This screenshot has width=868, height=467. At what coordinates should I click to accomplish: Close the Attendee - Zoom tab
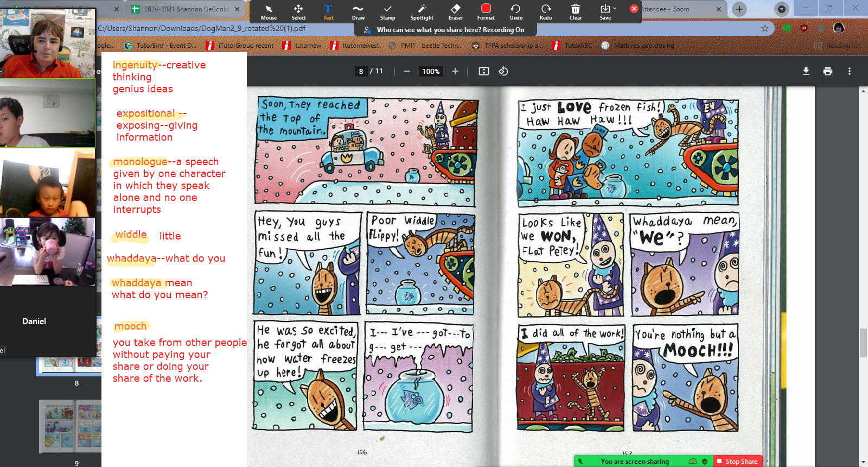(719, 9)
